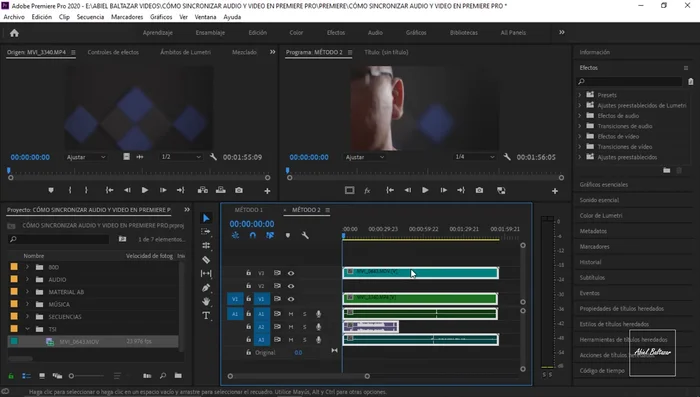Switch to the Edición workspace

click(258, 33)
